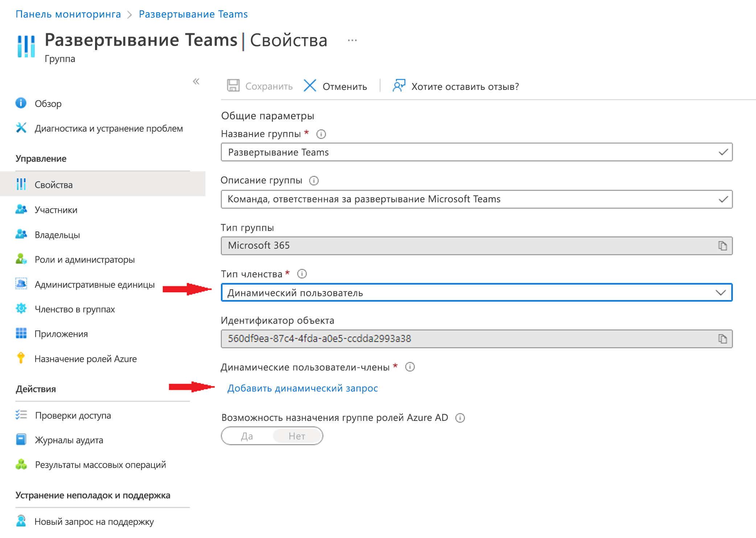
Task: Open the Тип членства dropdown
Action: pos(477,293)
